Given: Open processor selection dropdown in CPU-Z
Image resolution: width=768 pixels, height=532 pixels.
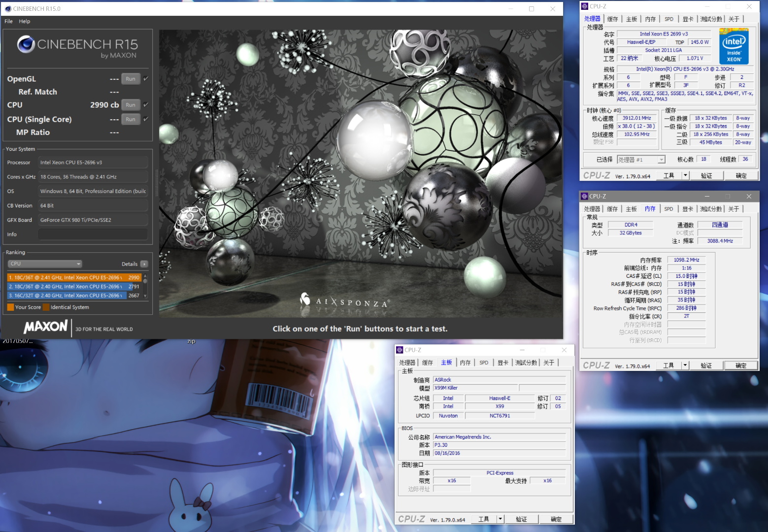Looking at the screenshot, I should tap(641, 160).
